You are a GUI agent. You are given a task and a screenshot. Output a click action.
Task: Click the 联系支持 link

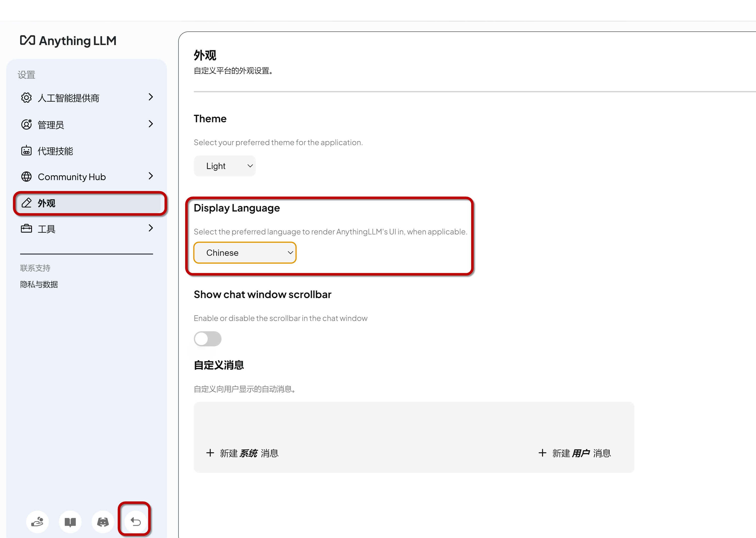[35, 268]
